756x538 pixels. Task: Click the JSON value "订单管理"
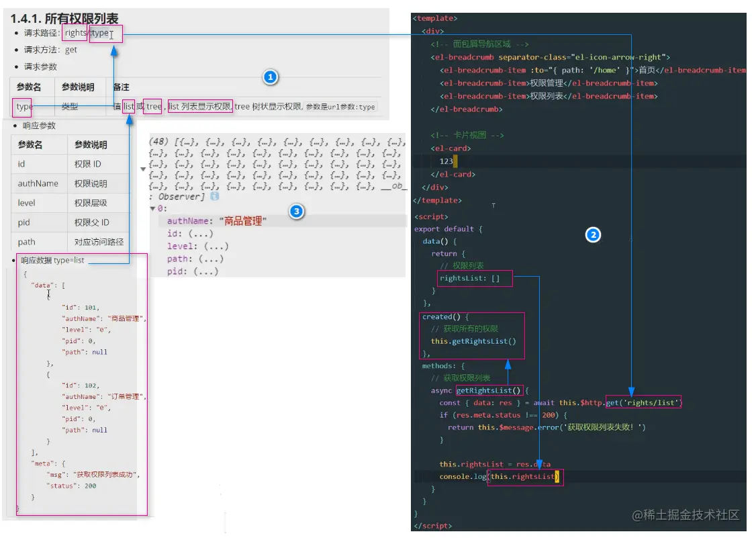tap(125, 397)
